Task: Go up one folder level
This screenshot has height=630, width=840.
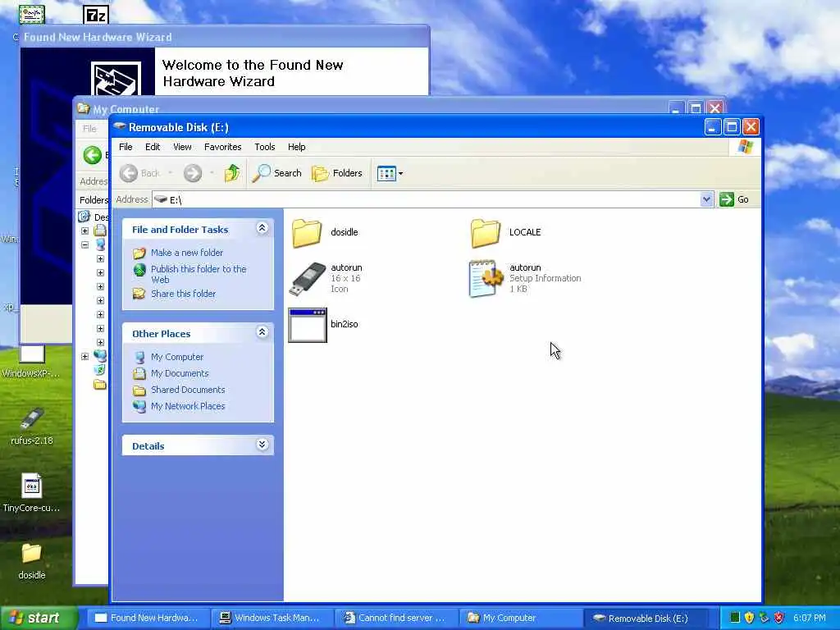Action: point(232,173)
